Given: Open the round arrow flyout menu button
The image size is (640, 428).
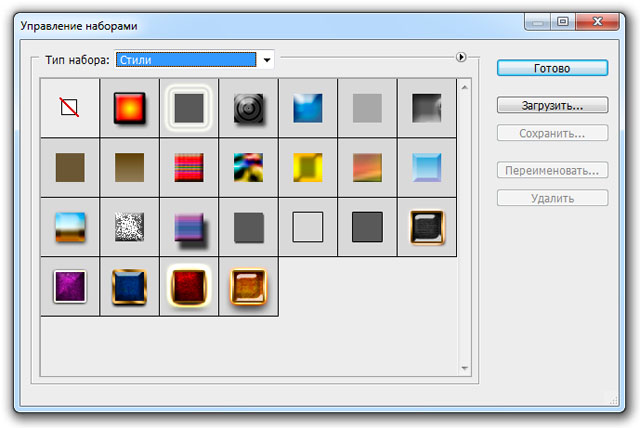Looking at the screenshot, I should click(x=461, y=57).
